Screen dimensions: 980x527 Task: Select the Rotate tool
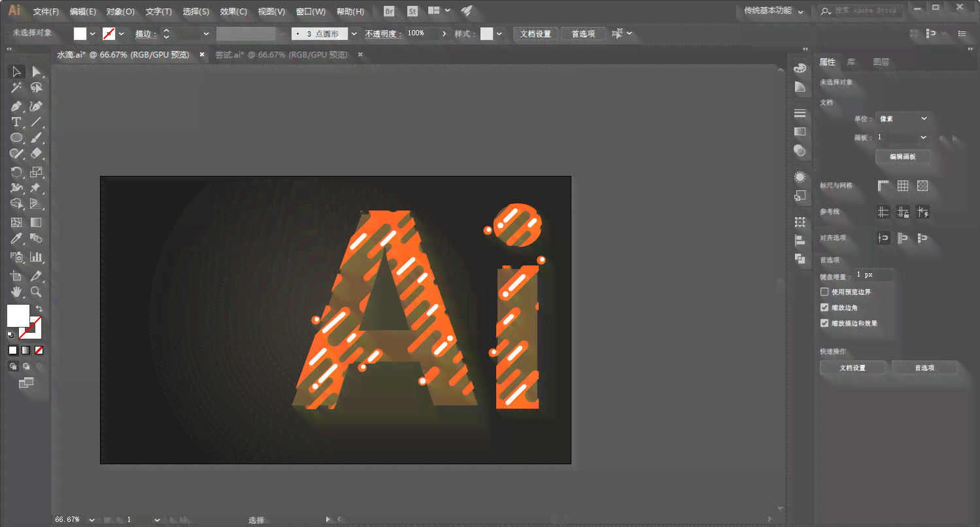coord(16,172)
